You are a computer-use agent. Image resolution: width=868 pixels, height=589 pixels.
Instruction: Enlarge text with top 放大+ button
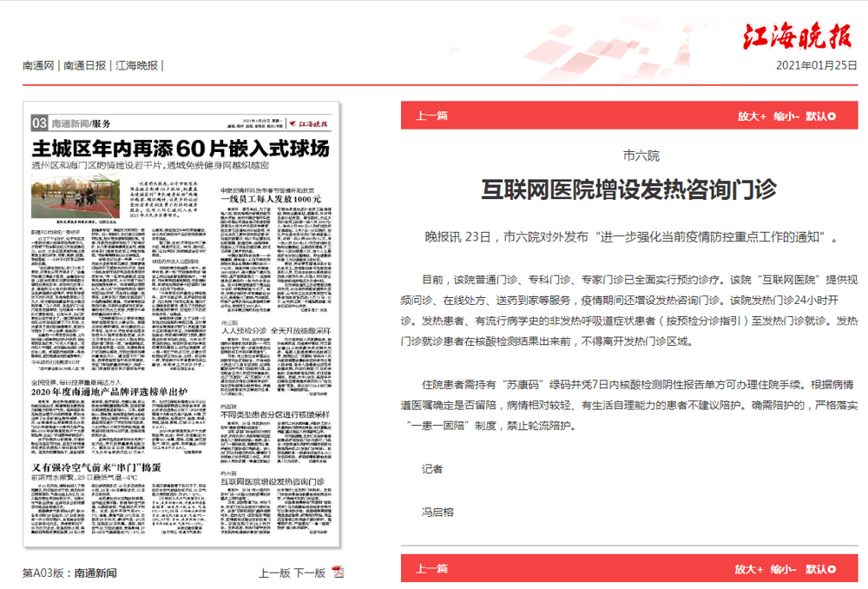[752, 116]
